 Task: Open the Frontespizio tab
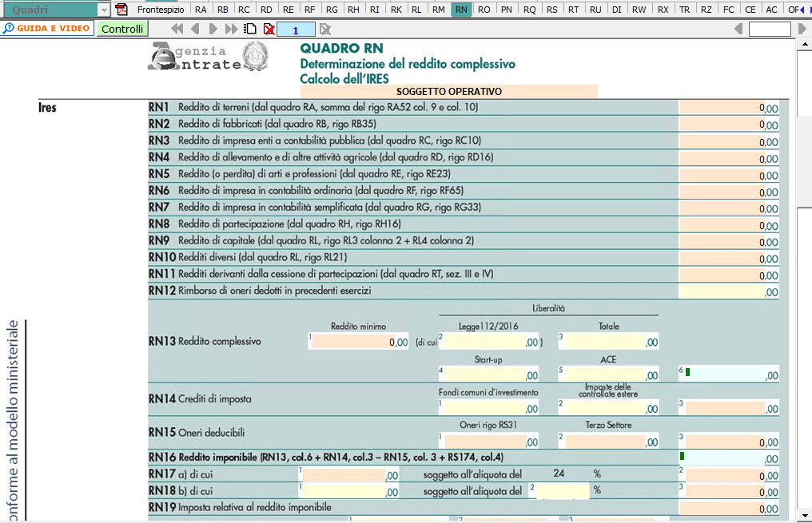pyautogui.click(x=161, y=10)
